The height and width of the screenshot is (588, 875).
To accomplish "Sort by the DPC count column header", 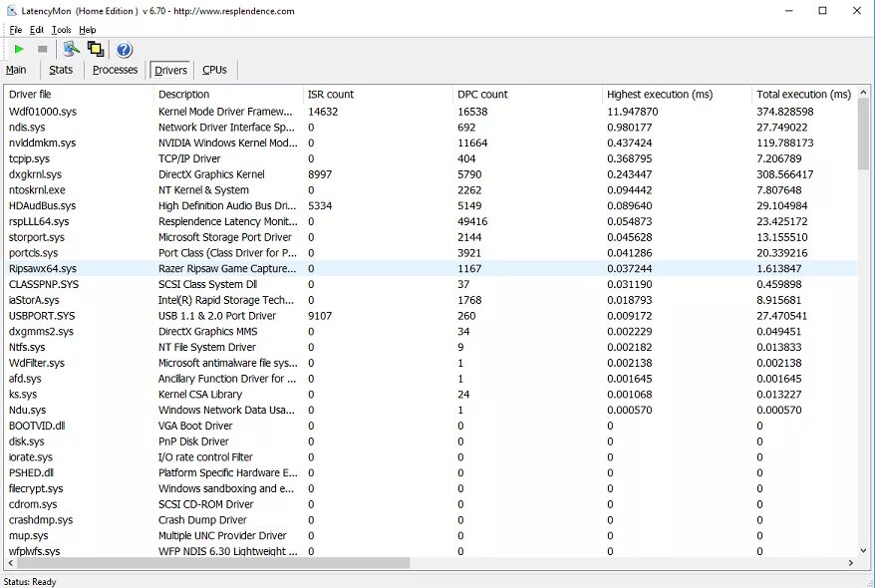I will tap(527, 95).
